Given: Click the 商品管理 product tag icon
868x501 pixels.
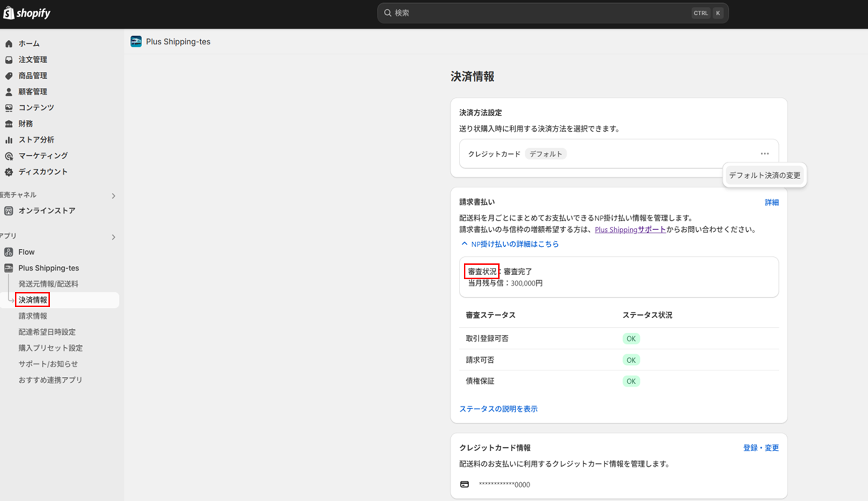Looking at the screenshot, I should [9, 76].
